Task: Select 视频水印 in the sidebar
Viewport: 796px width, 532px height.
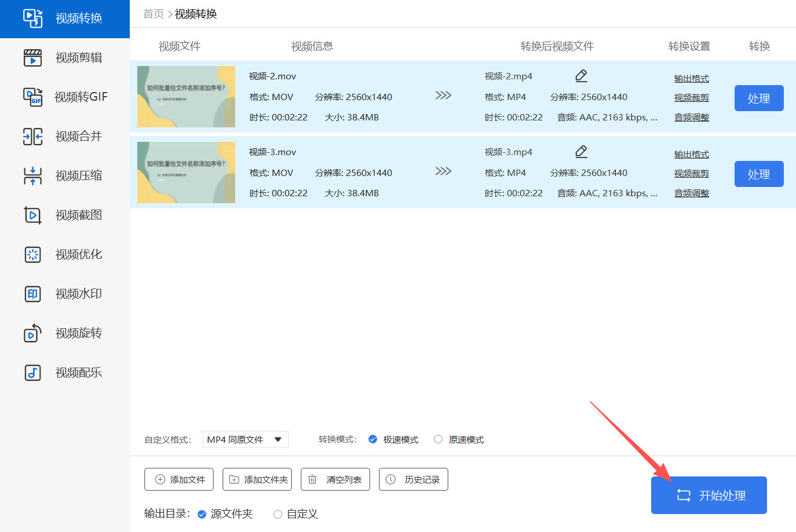Action: click(65, 293)
